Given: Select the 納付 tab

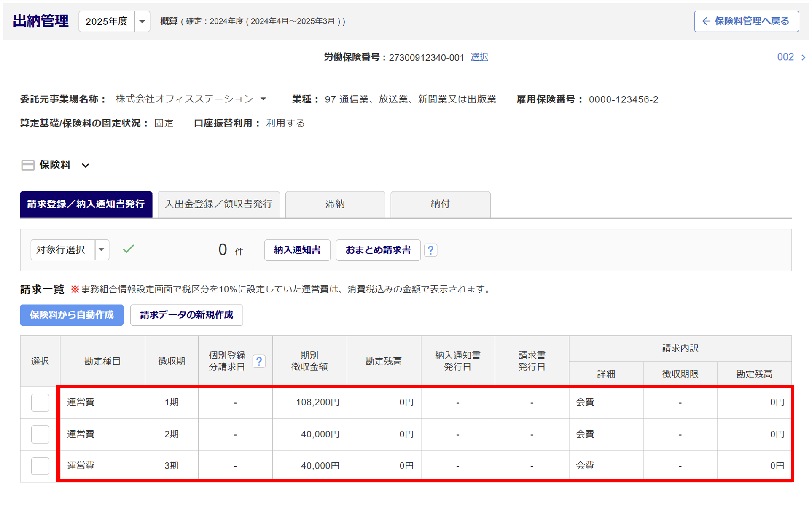Looking at the screenshot, I should point(440,204).
